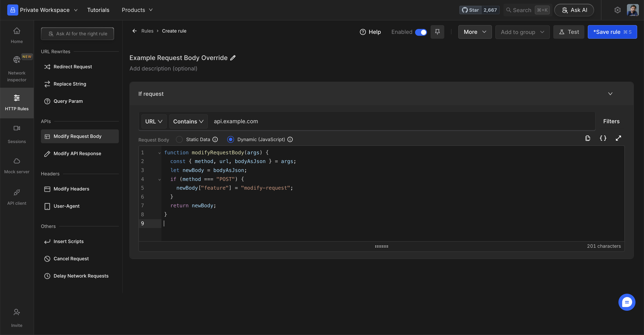644x335 pixels.
Task: Open the settings gear icon
Action: click(617, 10)
